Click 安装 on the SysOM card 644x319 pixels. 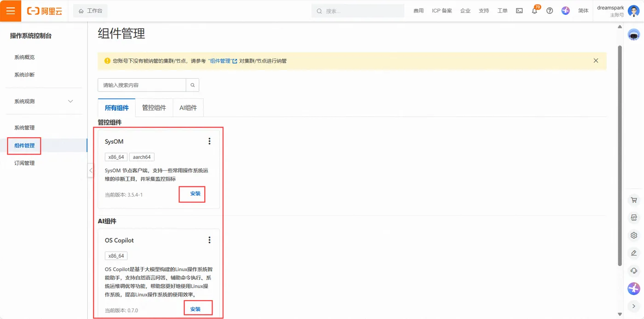point(195,194)
